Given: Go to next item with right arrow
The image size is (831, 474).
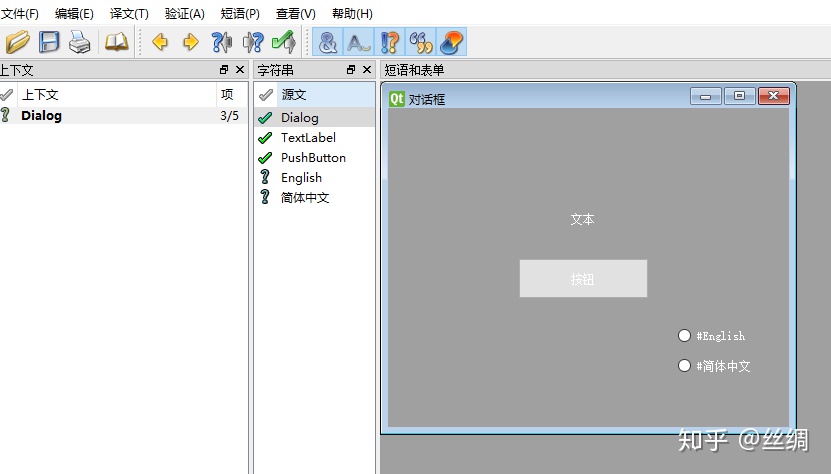Looking at the screenshot, I should [x=191, y=42].
